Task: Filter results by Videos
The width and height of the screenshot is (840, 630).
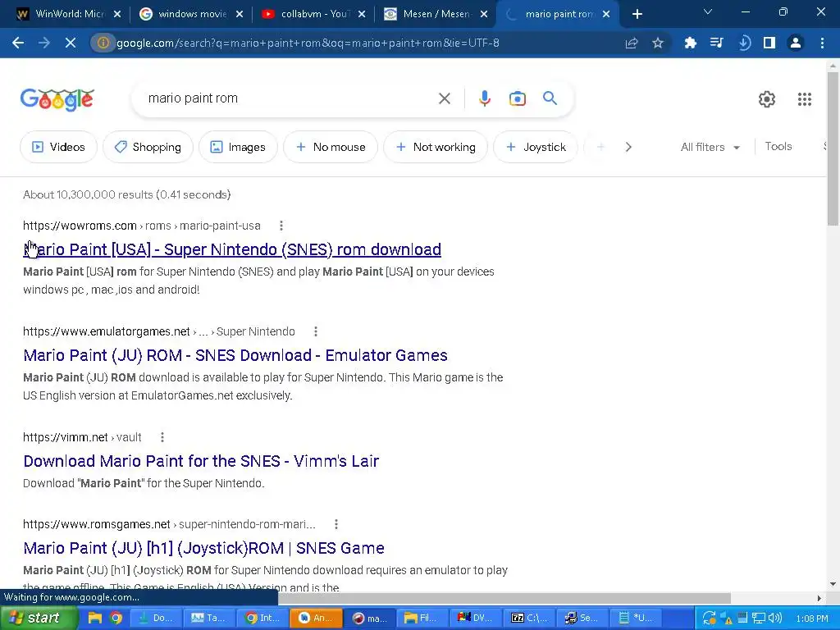Action: pyautogui.click(x=58, y=147)
